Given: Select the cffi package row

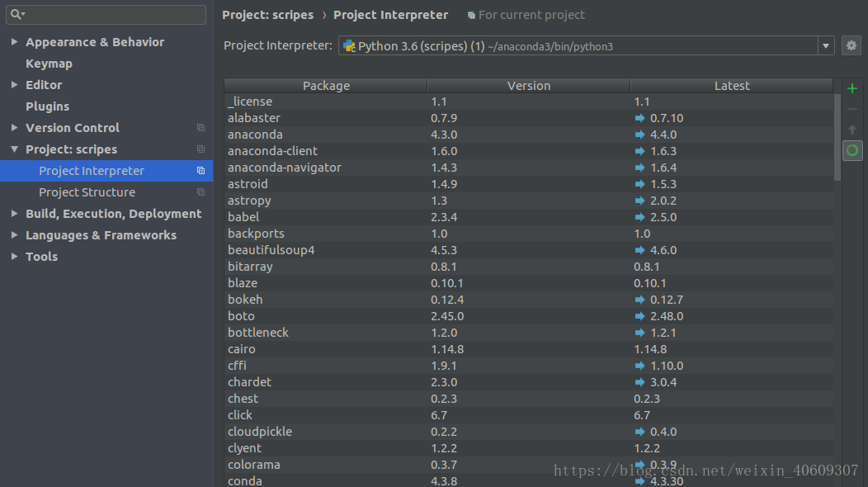Looking at the screenshot, I should pos(529,366).
